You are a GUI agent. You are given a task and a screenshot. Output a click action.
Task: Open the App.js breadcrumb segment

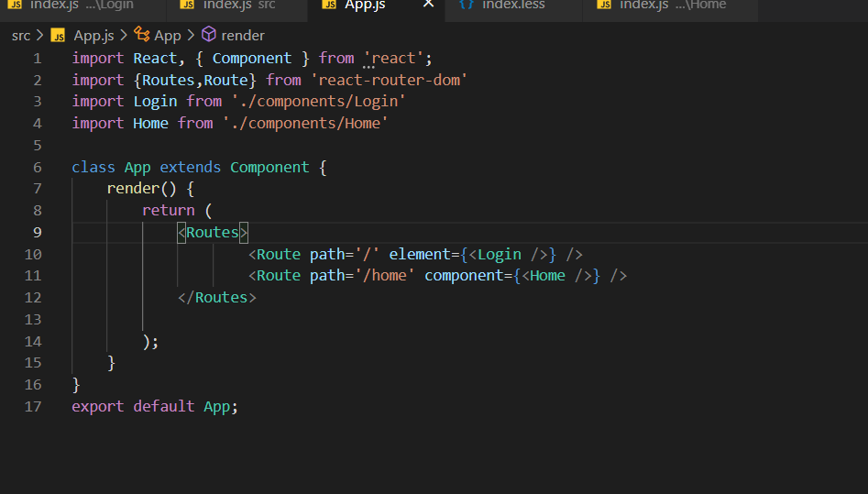(x=93, y=36)
